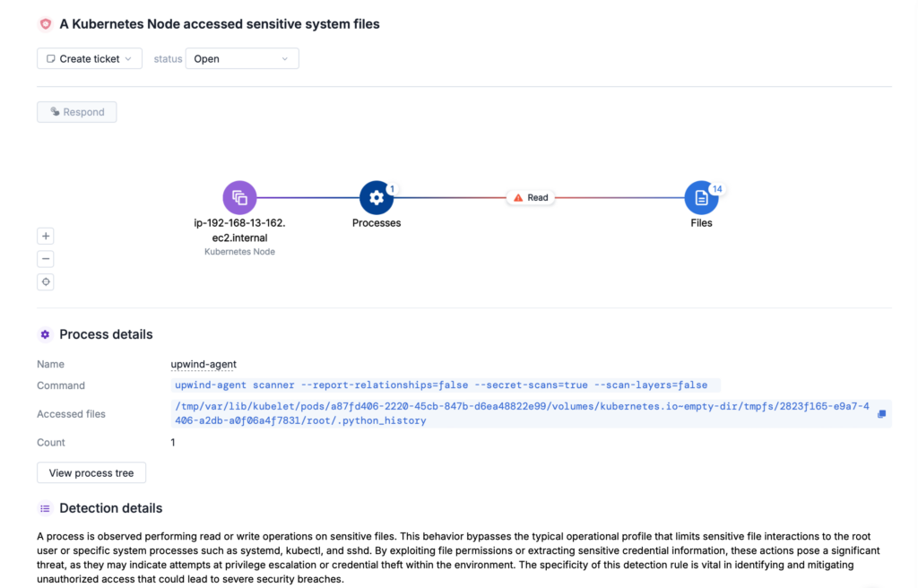Click the Detection details list icon
This screenshot has height=588, width=918.
[x=45, y=507]
